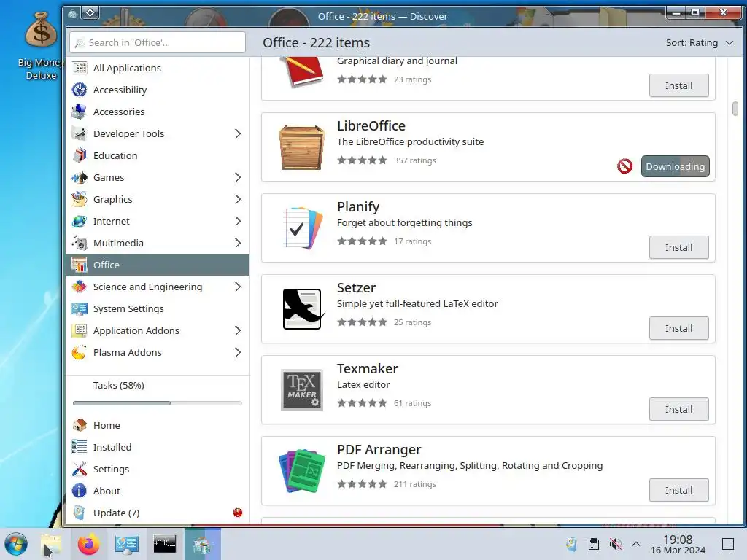Expand the Plasma Addons arrow
Screen dimensions: 747x560
238,352
